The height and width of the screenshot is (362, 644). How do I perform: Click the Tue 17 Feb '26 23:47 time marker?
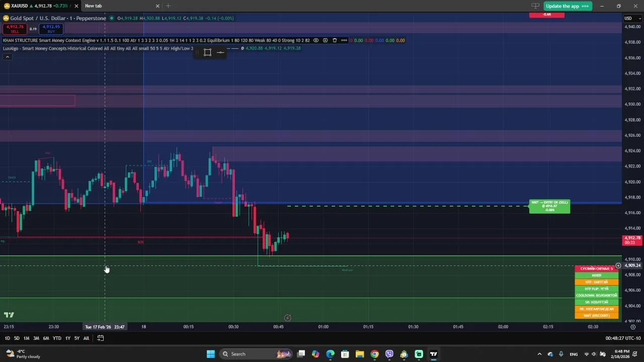(105, 327)
